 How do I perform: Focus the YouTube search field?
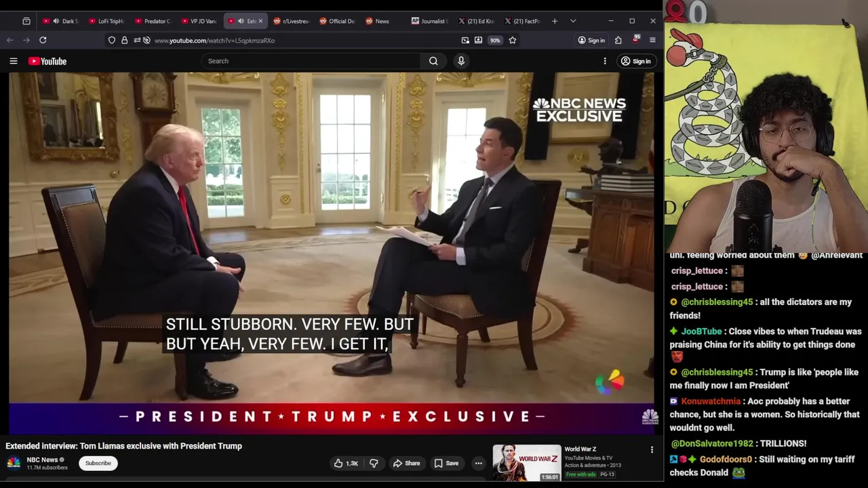click(311, 61)
